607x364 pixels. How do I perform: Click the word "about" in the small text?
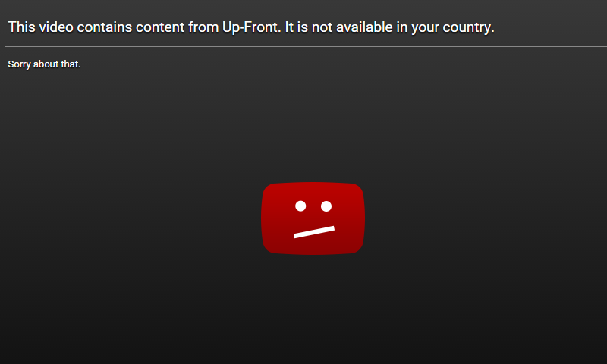click(x=46, y=64)
